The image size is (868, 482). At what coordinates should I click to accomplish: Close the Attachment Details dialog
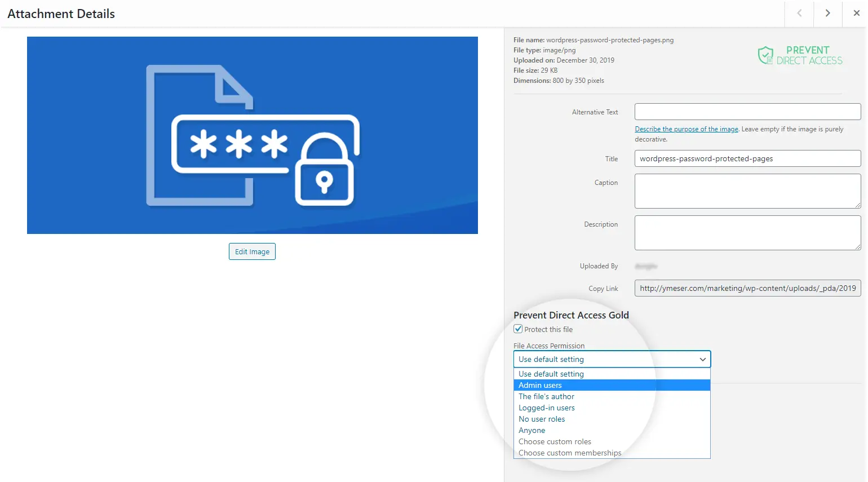click(856, 14)
